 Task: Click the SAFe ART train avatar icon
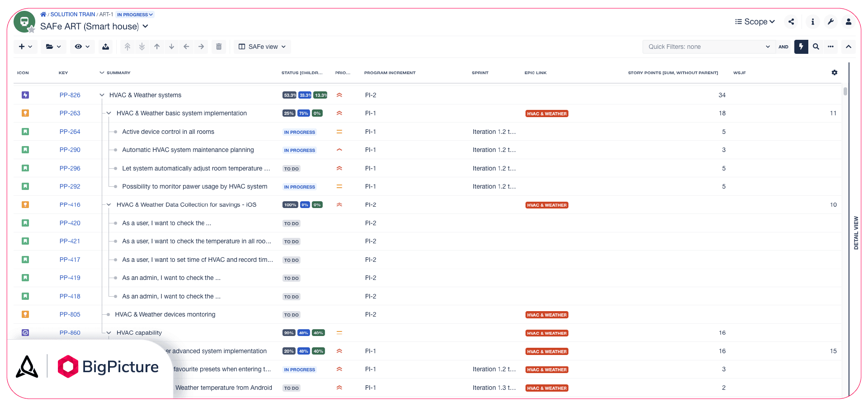(x=24, y=22)
